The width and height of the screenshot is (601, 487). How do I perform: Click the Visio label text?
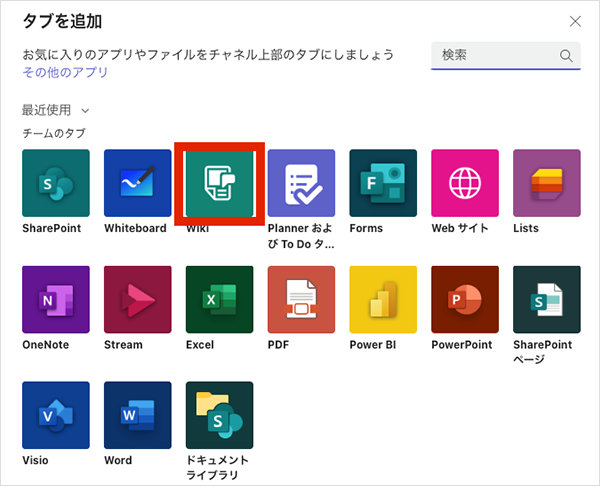click(35, 460)
